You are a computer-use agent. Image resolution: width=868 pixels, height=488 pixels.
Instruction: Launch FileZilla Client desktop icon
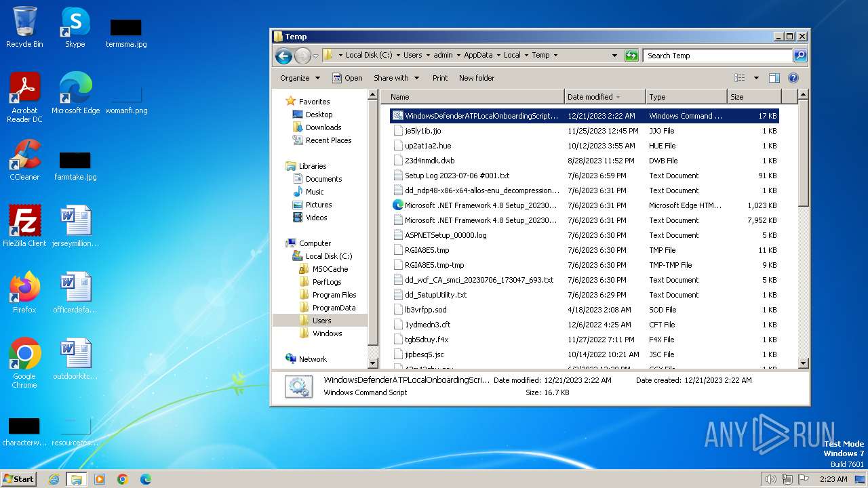point(24,226)
